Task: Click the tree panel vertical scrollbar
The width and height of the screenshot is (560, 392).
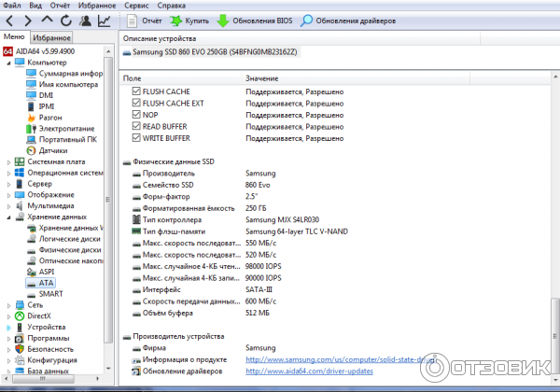Action: (x=108, y=200)
